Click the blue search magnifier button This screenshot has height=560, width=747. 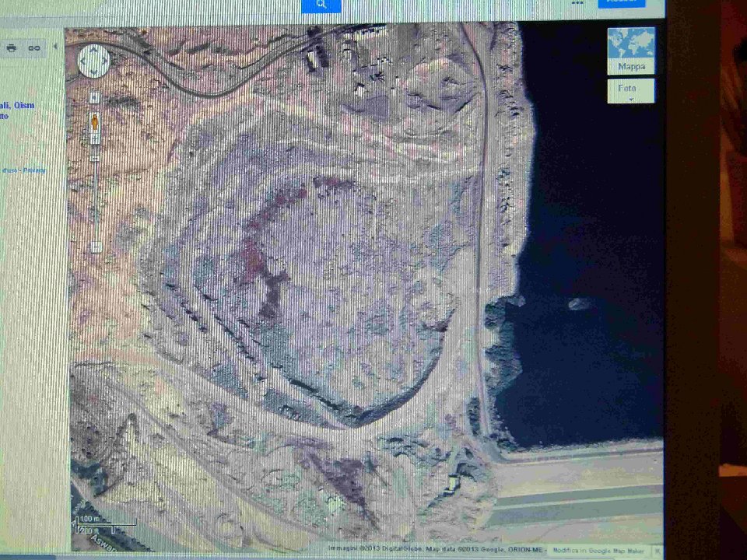pos(321,5)
